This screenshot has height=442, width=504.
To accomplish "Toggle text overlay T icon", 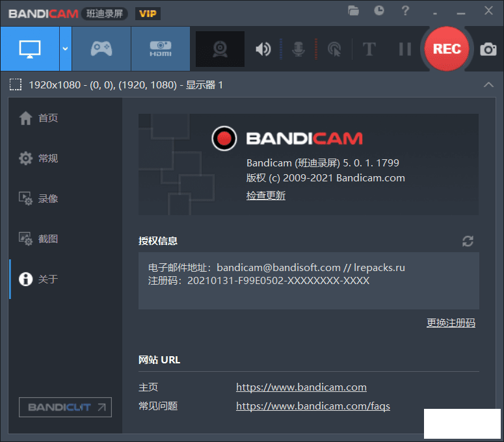I will pyautogui.click(x=369, y=49).
